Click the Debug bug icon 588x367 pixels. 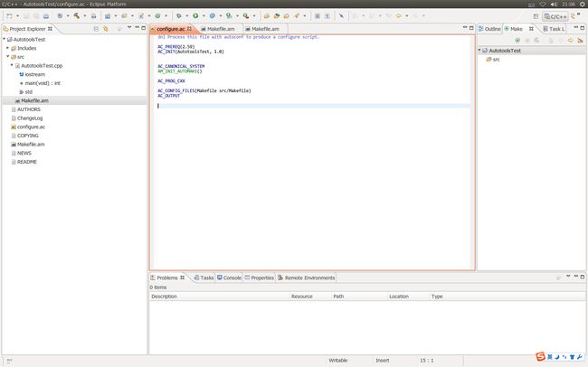[179, 16]
